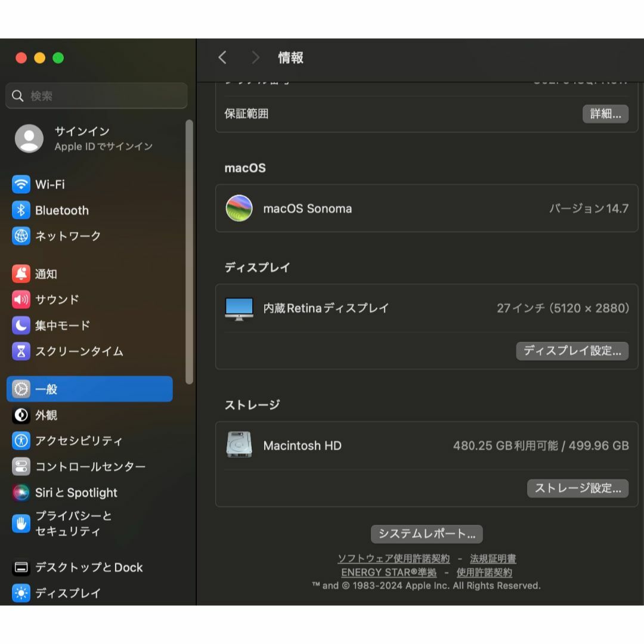Image resolution: width=644 pixels, height=644 pixels.
Task: Open デスクトップと Dock icon
Action: 21,568
